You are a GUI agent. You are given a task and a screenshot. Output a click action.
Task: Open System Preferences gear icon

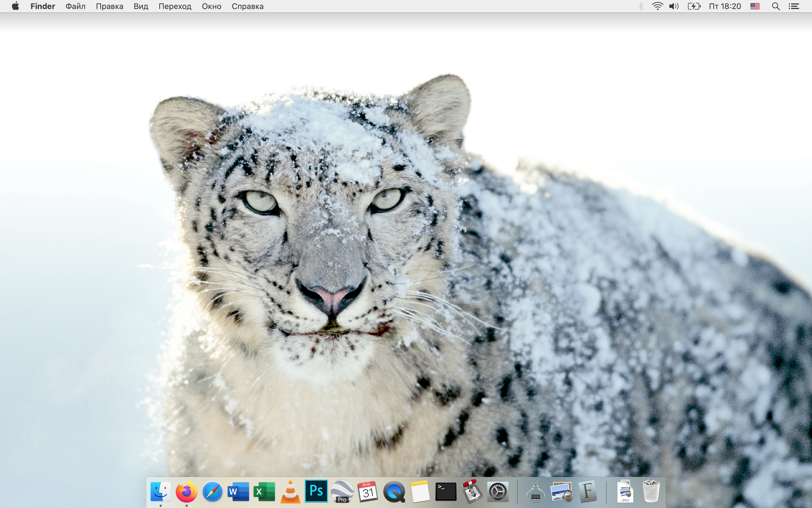[x=498, y=492]
